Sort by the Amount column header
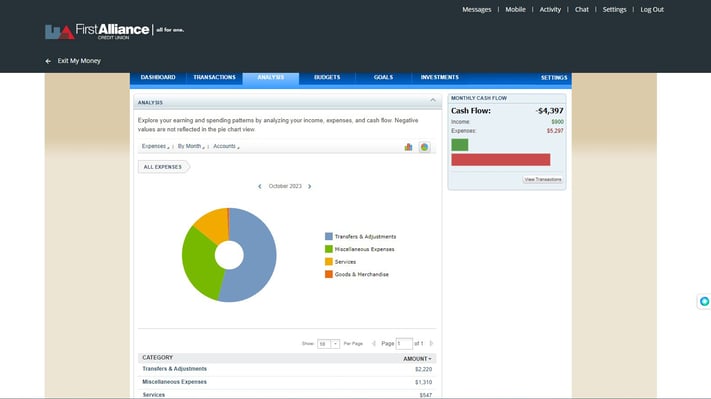711x399 pixels. 417,359
